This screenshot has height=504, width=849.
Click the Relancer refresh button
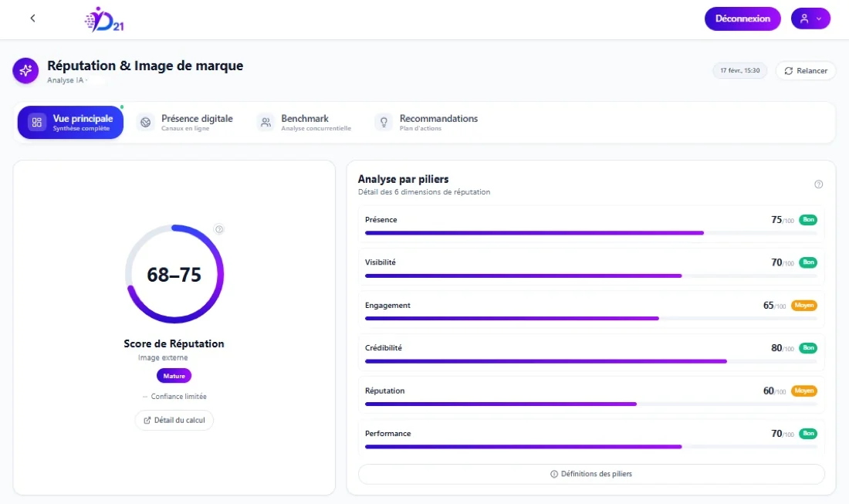805,71
